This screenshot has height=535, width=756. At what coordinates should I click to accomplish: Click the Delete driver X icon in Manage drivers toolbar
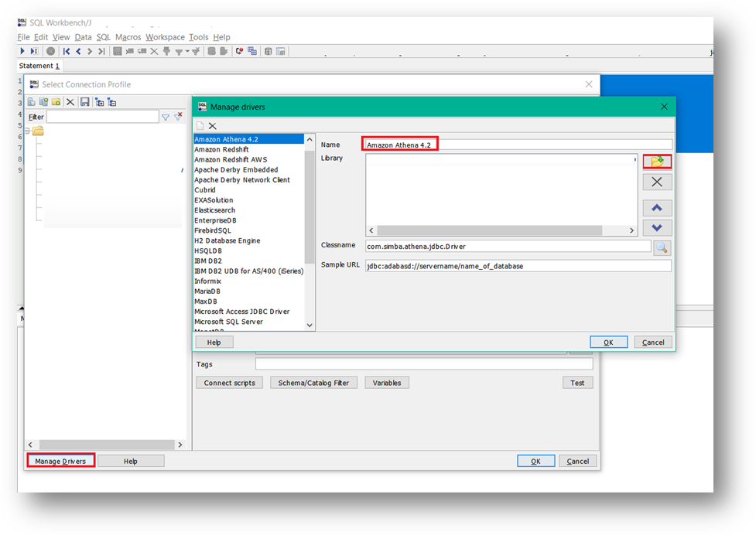212,126
